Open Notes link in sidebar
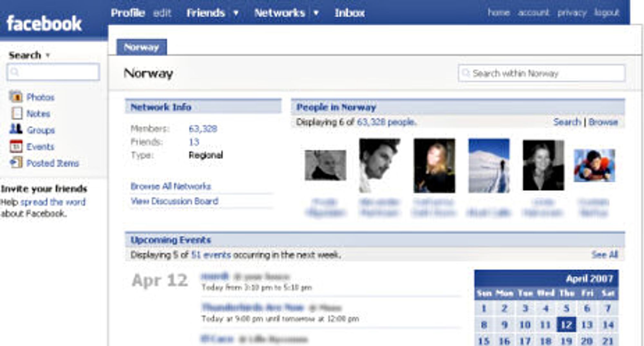The width and height of the screenshot is (644, 346). click(38, 114)
